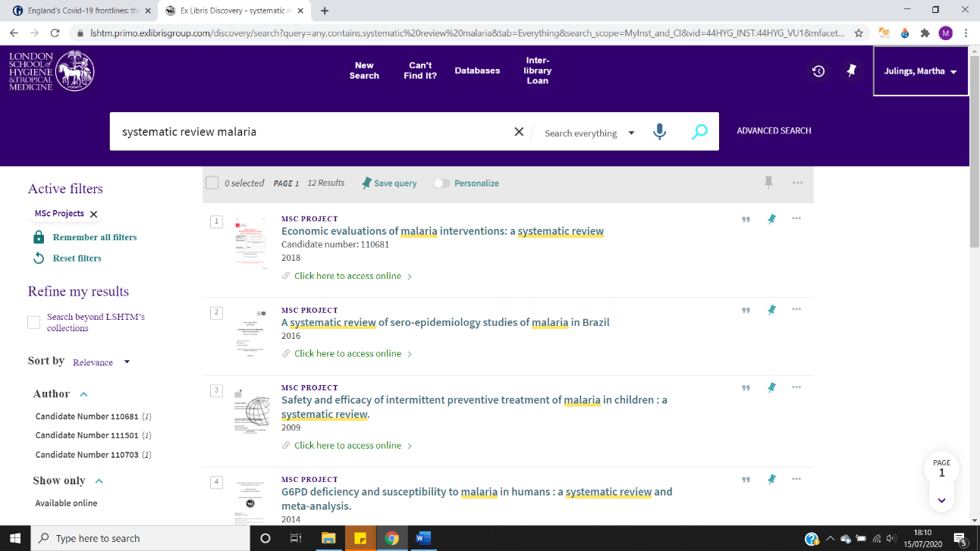Open saved items pin icon in header
The width and height of the screenshot is (980, 551).
pyautogui.click(x=851, y=70)
